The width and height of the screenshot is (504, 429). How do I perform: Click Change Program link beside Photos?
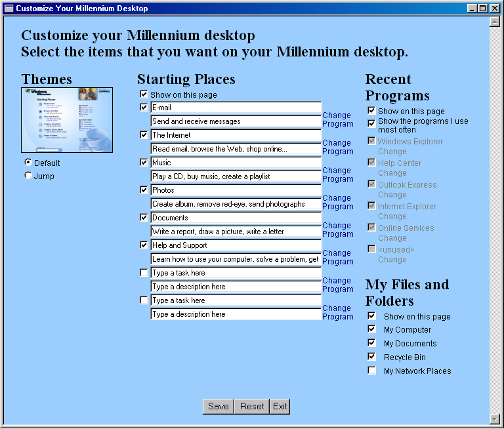click(338, 202)
